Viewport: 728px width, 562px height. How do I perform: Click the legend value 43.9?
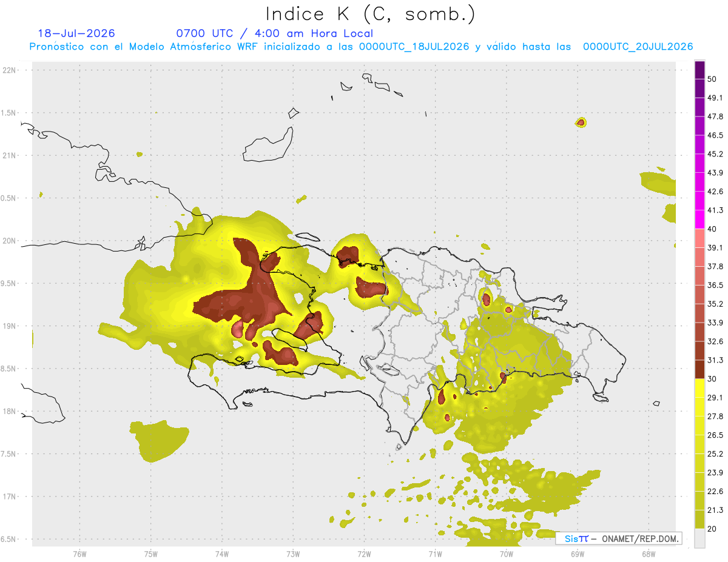click(715, 173)
